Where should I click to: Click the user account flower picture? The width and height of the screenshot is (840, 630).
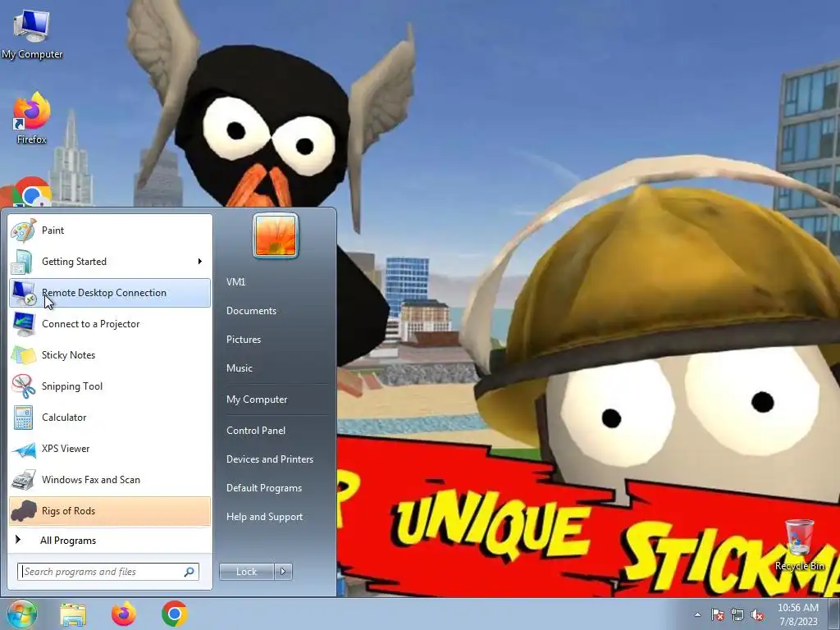(276, 235)
